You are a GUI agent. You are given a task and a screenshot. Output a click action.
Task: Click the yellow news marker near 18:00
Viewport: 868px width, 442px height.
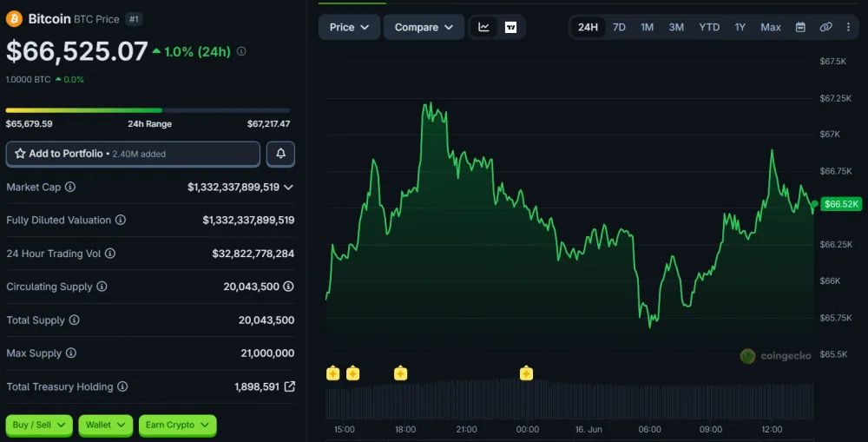pos(400,373)
